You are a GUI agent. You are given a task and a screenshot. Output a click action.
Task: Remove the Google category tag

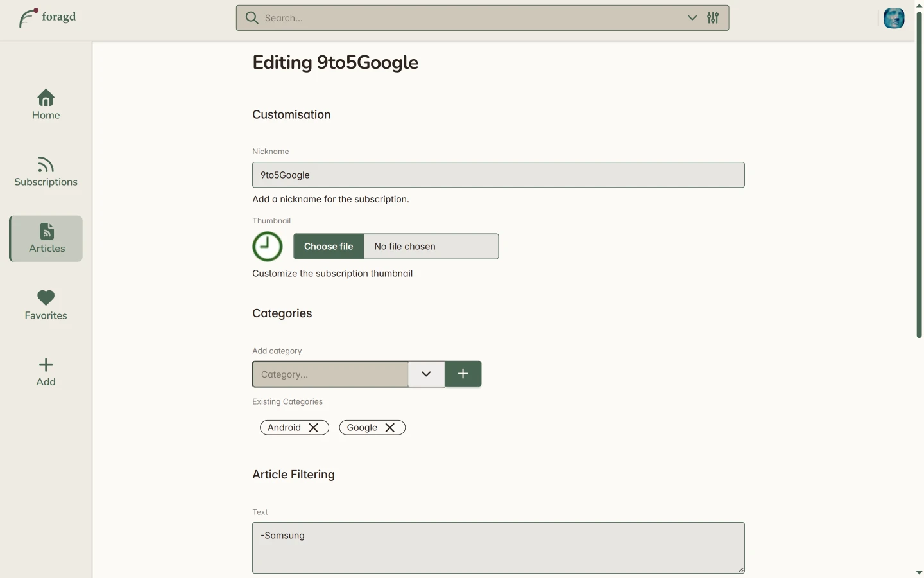pos(389,428)
